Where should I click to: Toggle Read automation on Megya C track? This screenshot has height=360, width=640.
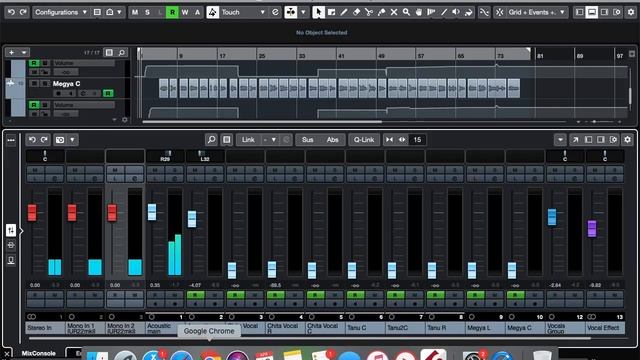point(108,93)
